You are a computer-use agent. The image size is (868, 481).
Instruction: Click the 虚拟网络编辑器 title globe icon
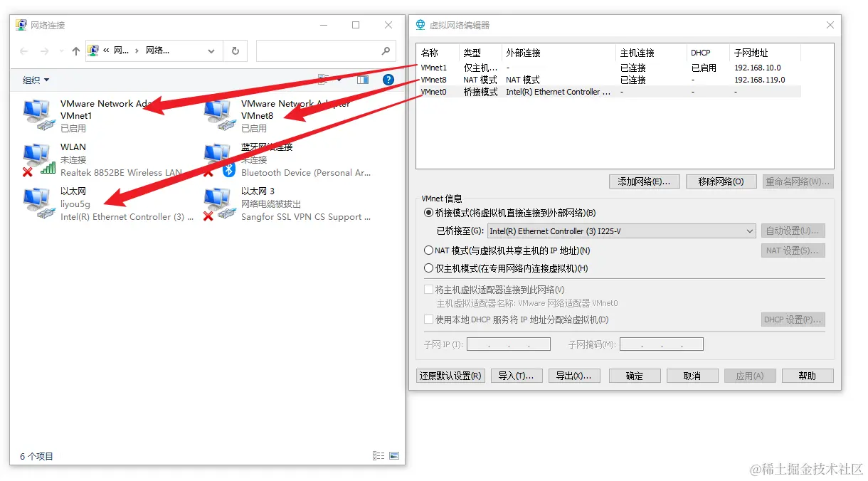click(420, 25)
